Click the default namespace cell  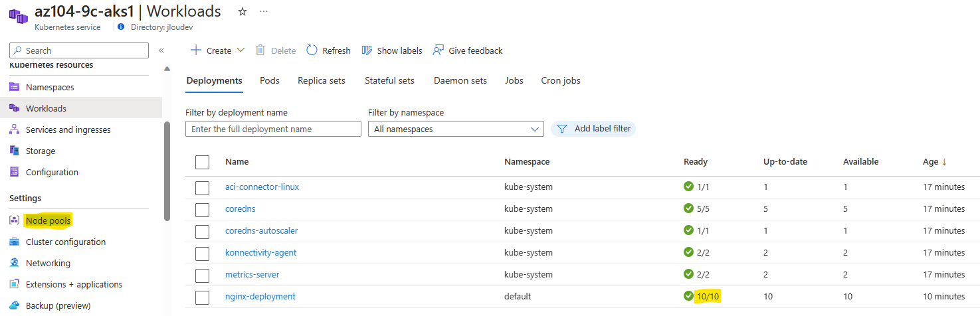click(x=518, y=296)
